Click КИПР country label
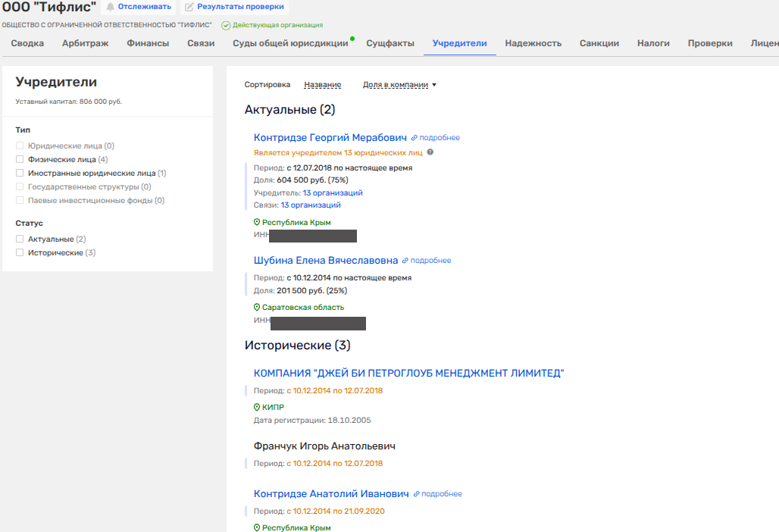 274,407
